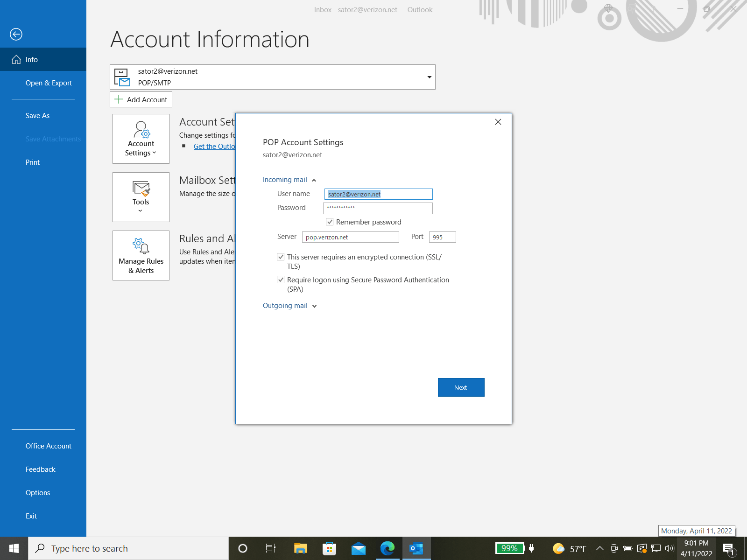Choose Print in sidebar
This screenshot has width=747, height=560.
[43, 162]
